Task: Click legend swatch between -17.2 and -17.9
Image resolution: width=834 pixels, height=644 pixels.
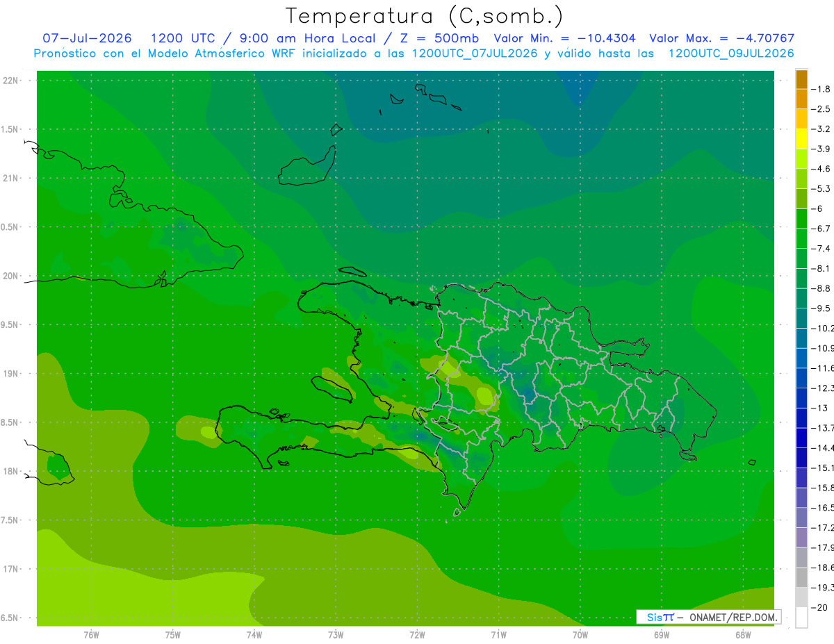Action: (x=801, y=537)
